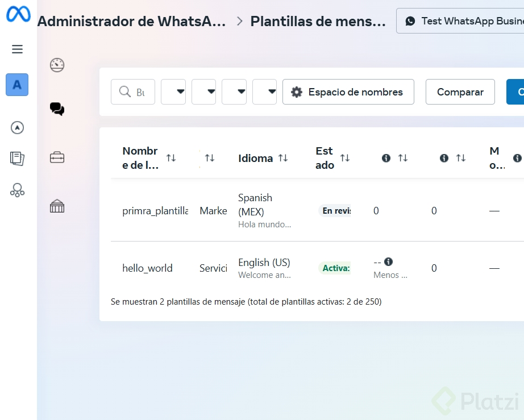Screen dimensions: 524x420
Task: Click the Hola mundo... preview text
Action: coord(264,224)
